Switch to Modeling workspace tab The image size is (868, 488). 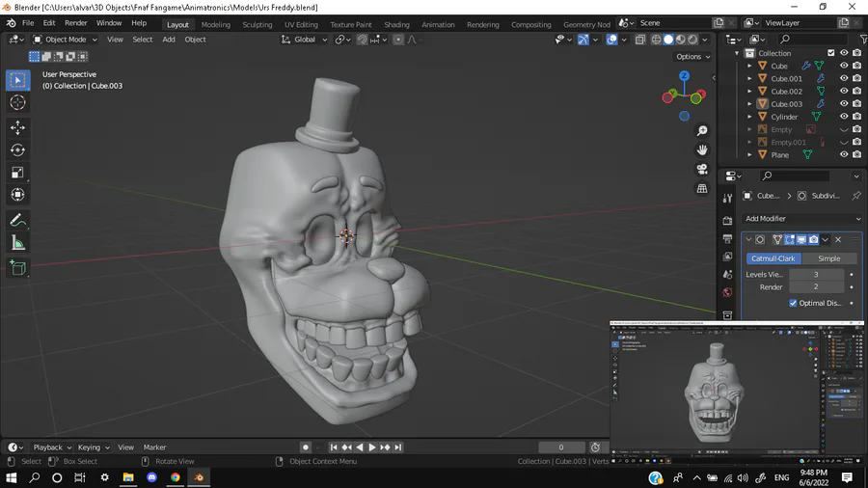pos(215,24)
